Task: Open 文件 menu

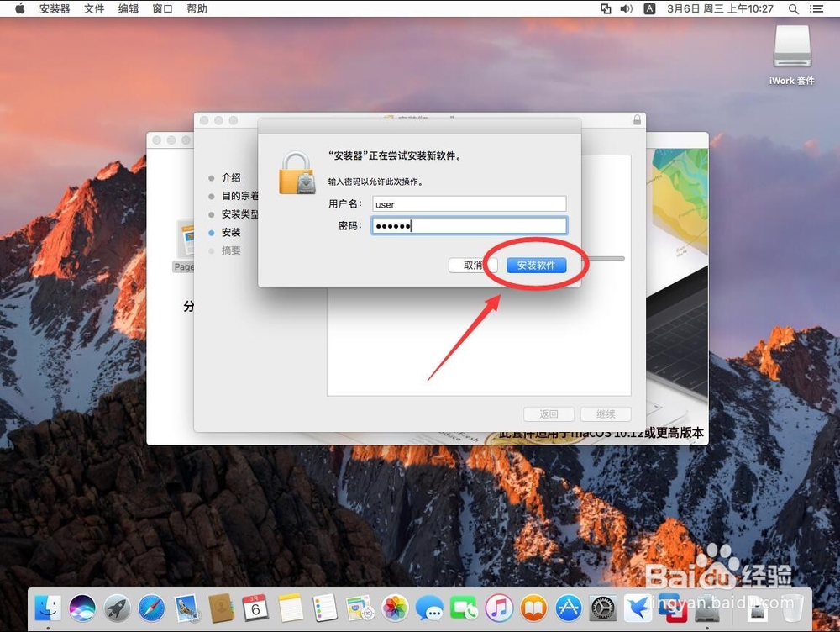Action: click(x=94, y=8)
